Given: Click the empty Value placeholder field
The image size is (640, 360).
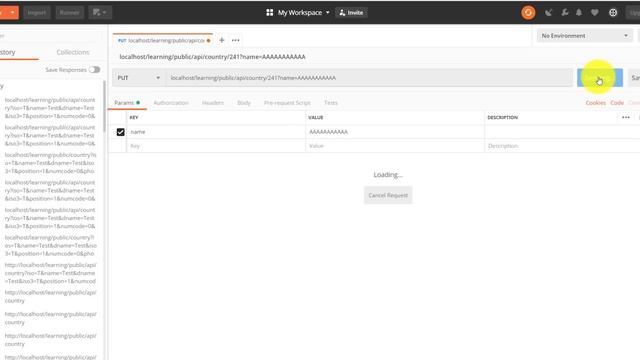Looking at the screenshot, I should click(395, 146).
